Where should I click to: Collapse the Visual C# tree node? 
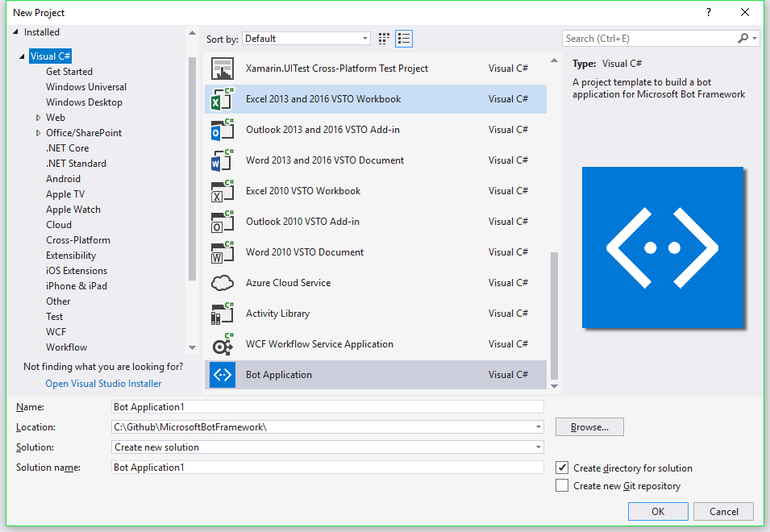(22, 56)
